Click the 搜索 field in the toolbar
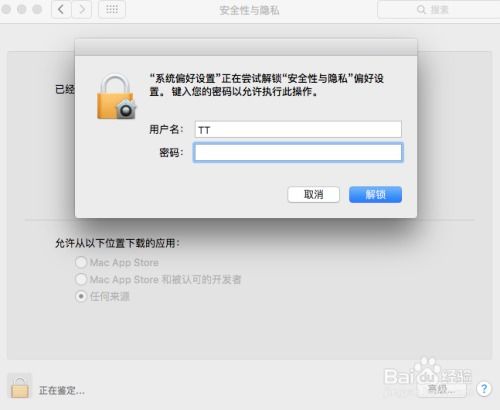This screenshot has width=500, height=410. point(439,10)
